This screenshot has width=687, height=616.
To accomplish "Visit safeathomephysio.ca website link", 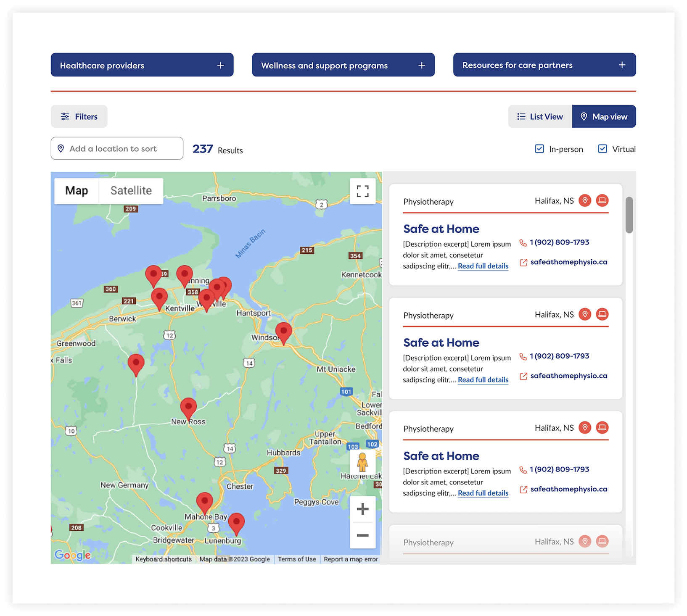I will click(x=569, y=262).
